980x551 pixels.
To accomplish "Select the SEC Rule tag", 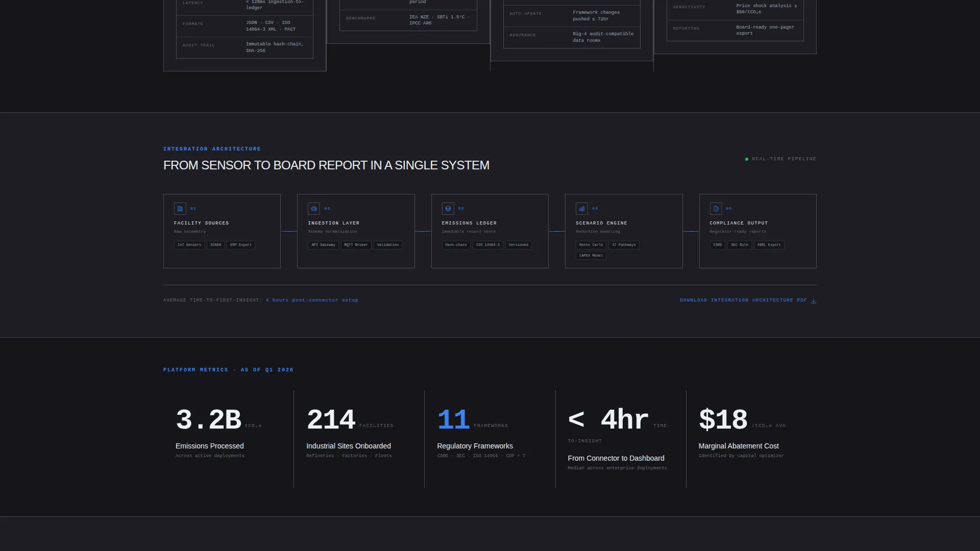I will 740,245.
